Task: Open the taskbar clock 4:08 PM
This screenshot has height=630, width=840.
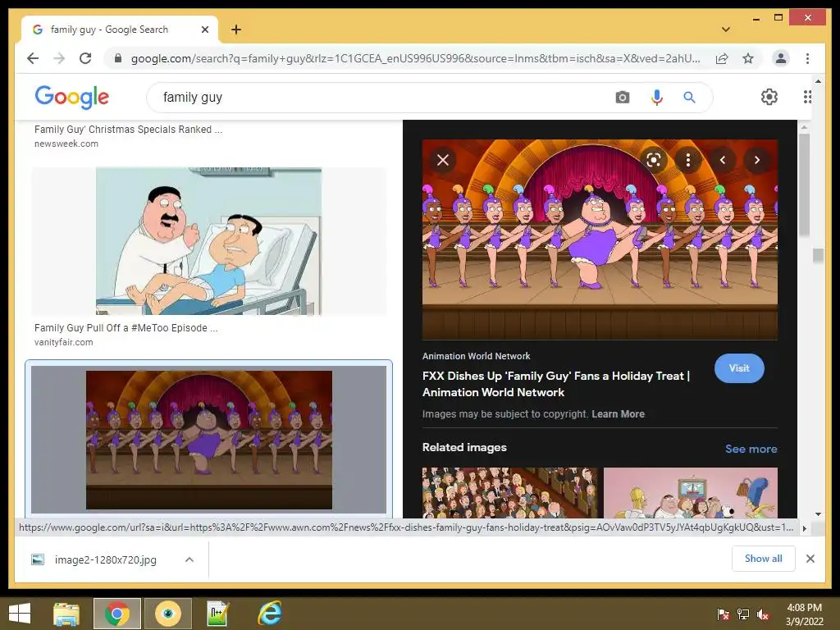Action: (x=804, y=614)
